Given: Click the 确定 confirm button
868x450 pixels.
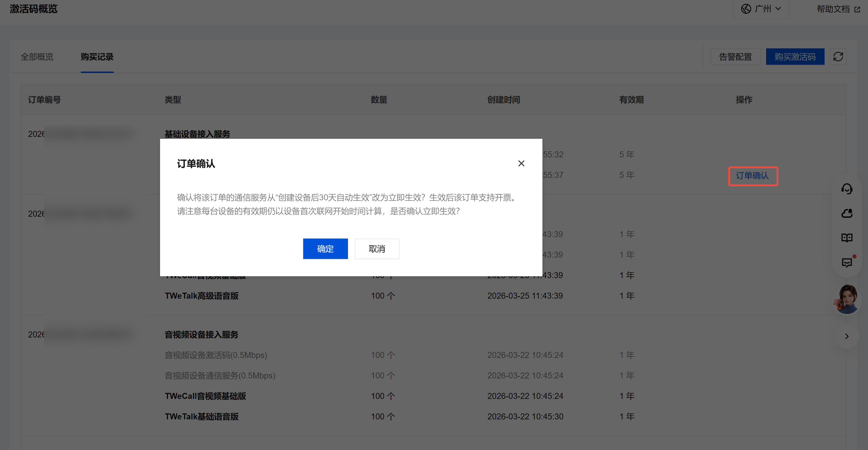Looking at the screenshot, I should tap(325, 249).
